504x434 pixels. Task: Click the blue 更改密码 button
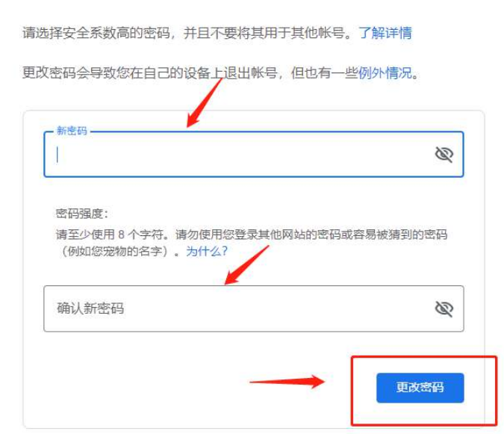click(420, 388)
